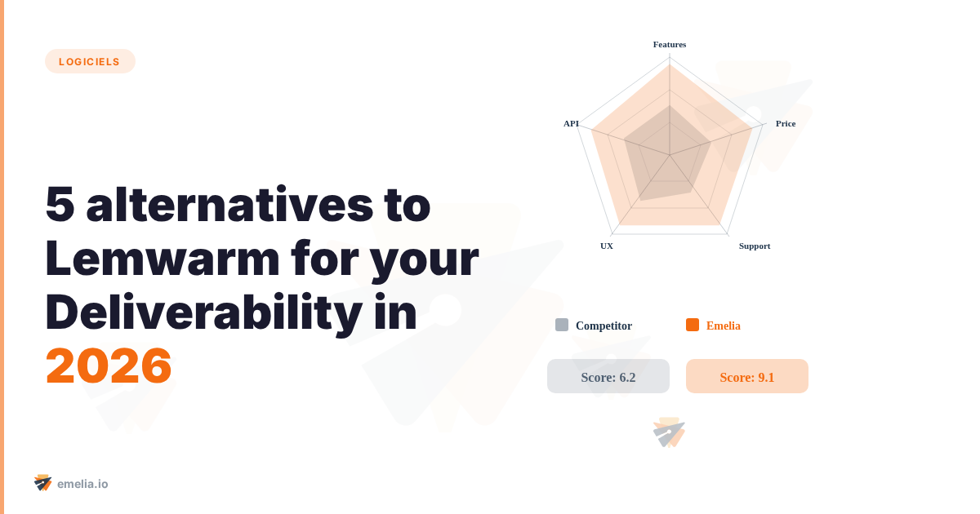Click the emelia.io paper plane logo icon

(42, 483)
